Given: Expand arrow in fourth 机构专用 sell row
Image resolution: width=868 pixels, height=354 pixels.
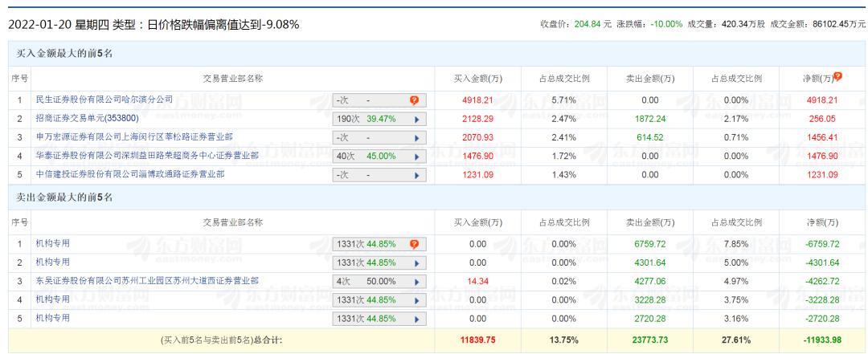Looking at the screenshot, I should (416, 300).
